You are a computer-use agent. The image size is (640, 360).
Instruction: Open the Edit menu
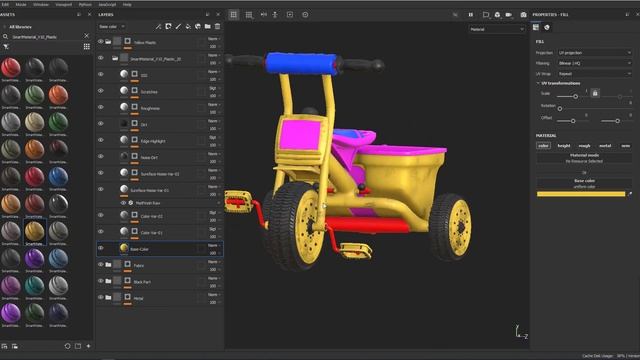point(5,4)
